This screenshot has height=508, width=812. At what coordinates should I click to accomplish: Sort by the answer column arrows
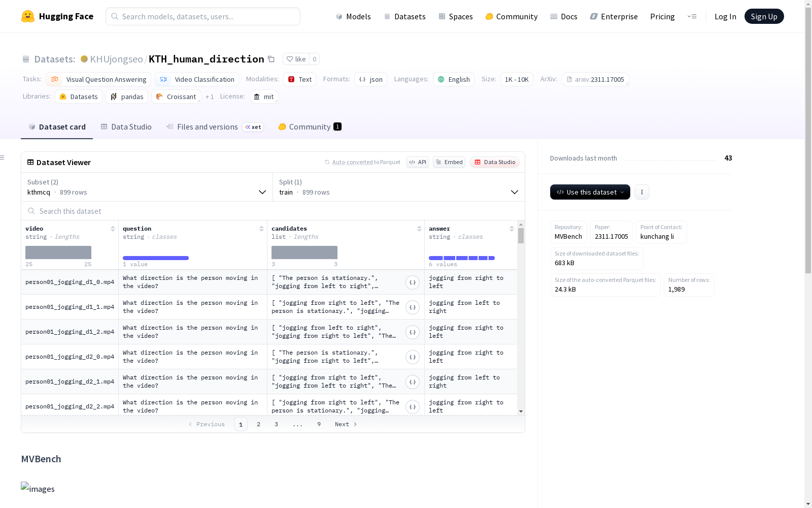pos(512,229)
